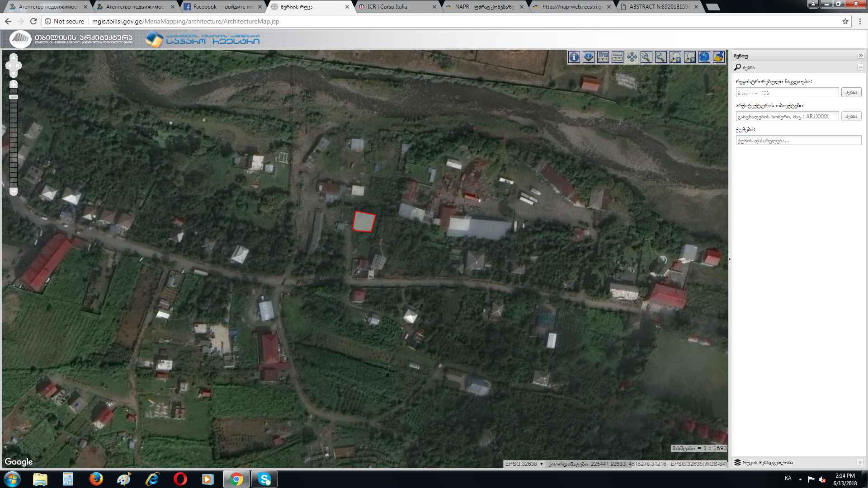Open File Explorer from taskbar
This screenshot has width=868, height=488.
click(x=40, y=479)
